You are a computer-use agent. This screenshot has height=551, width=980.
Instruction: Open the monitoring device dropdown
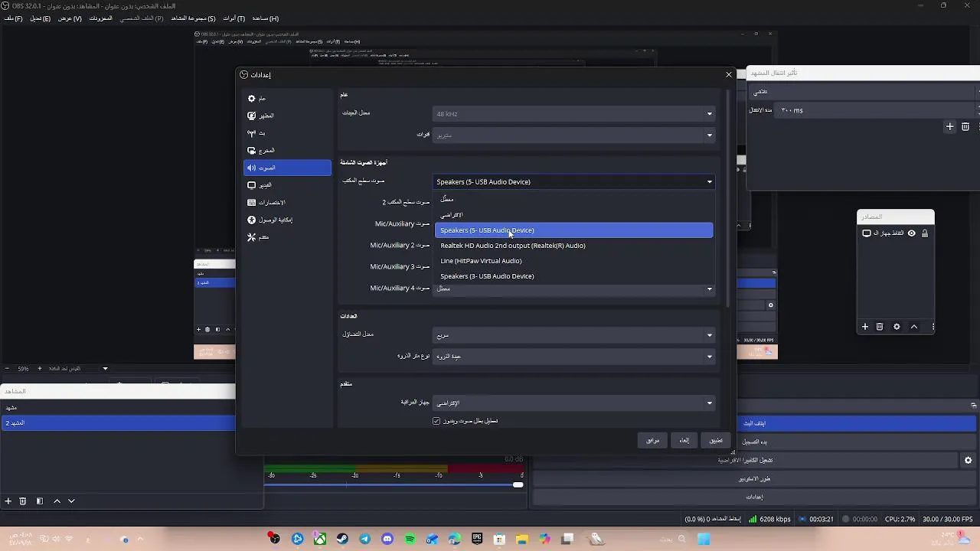[x=573, y=403]
